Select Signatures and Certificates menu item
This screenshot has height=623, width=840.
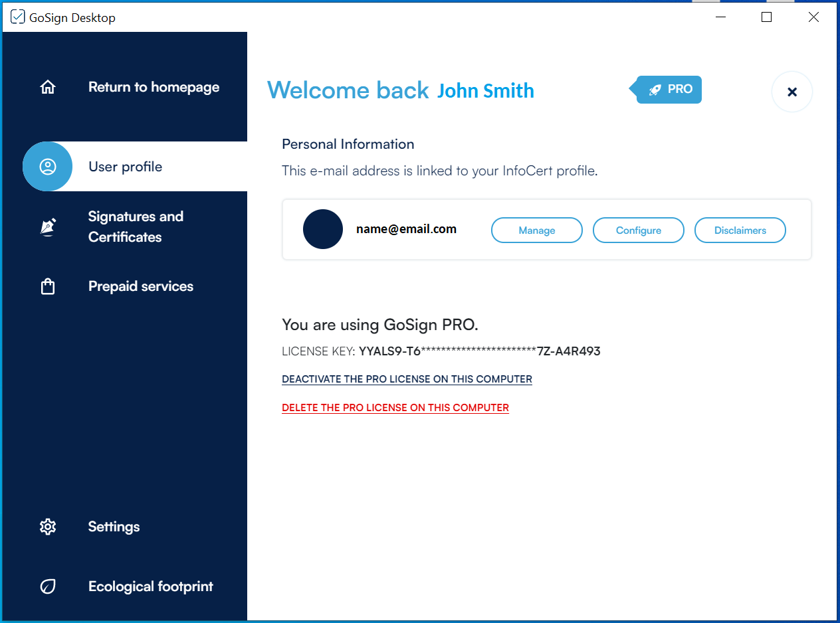136,226
